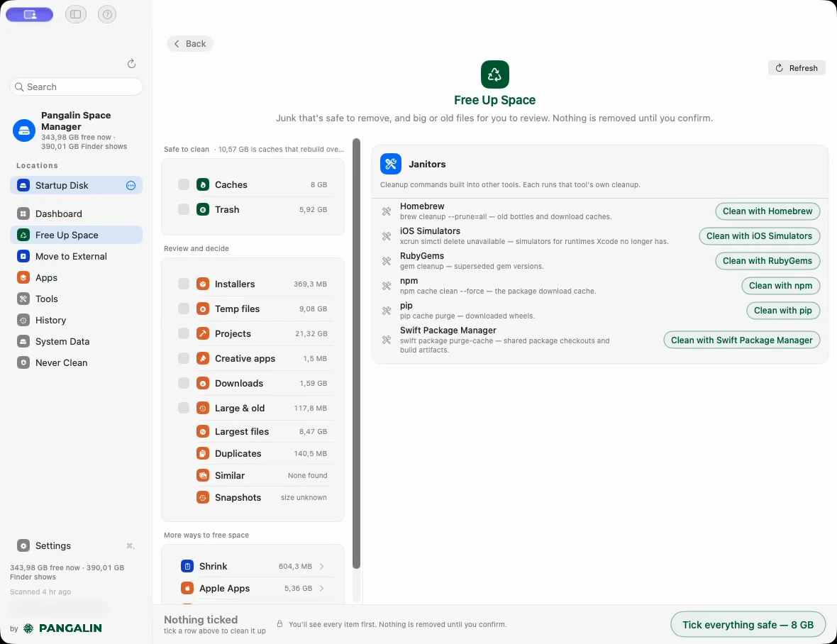Click the green Free Up Space recycle icon
Image resolution: width=837 pixels, height=644 pixels.
coord(495,74)
